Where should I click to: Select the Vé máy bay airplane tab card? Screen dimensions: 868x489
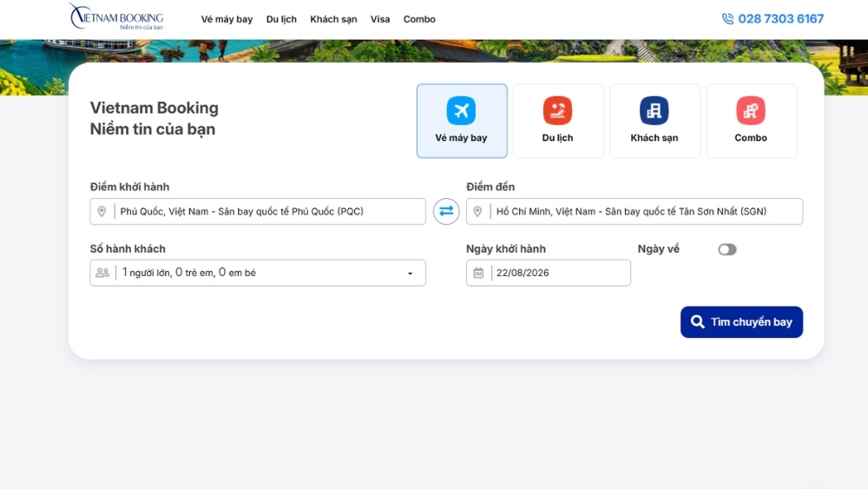pyautogui.click(x=462, y=121)
